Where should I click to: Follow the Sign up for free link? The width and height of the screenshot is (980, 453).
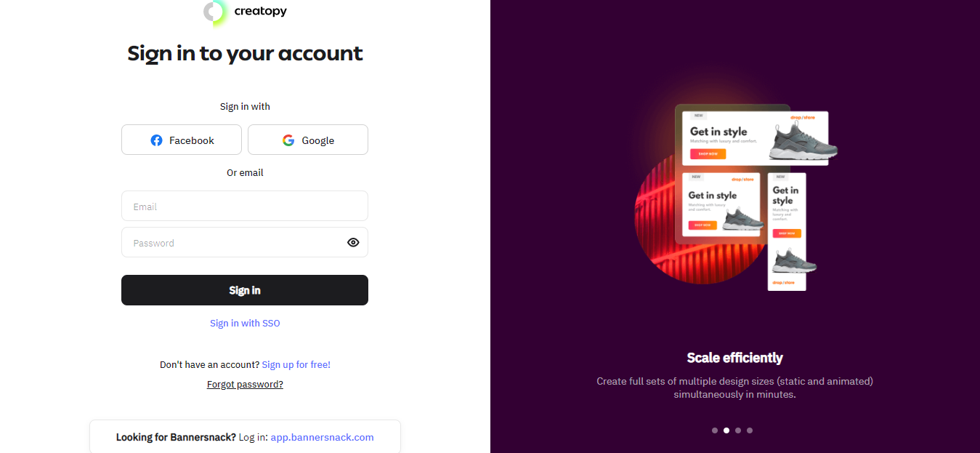[x=296, y=365]
